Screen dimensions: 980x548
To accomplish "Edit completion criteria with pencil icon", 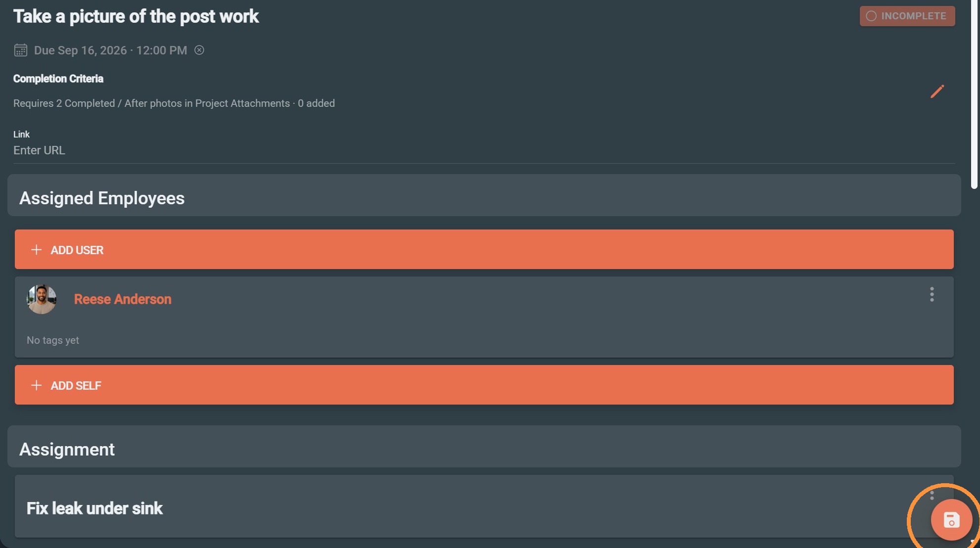I will tap(937, 91).
